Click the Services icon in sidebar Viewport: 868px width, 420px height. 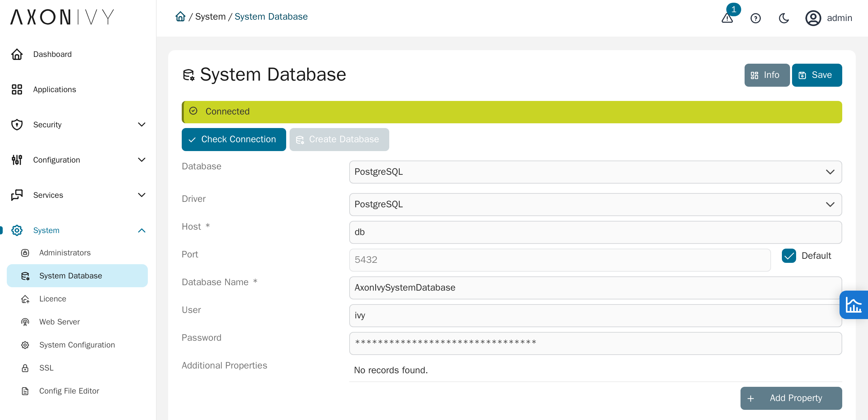point(17,195)
